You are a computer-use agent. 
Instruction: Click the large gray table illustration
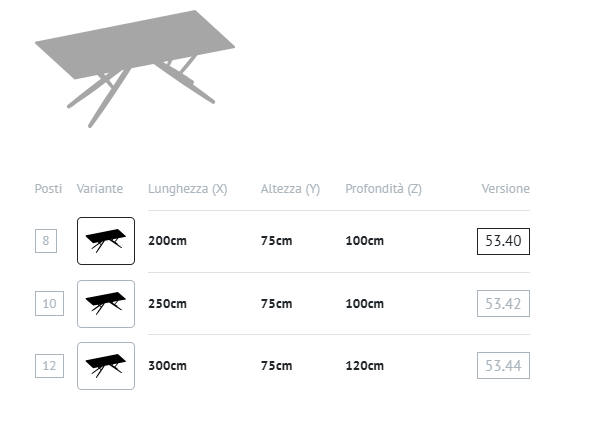[x=135, y=69]
